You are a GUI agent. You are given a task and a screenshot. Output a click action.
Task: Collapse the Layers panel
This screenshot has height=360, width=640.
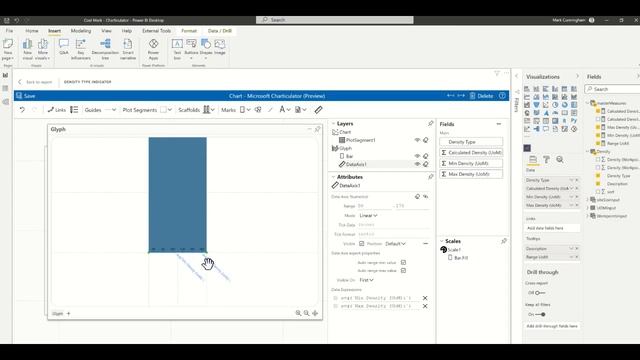pyautogui.click(x=333, y=123)
